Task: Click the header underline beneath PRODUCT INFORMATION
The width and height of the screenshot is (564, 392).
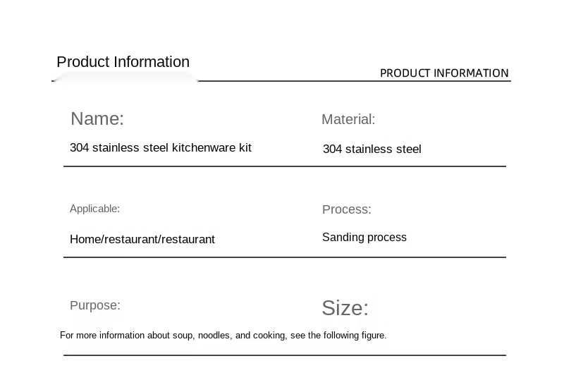Action: (355, 81)
